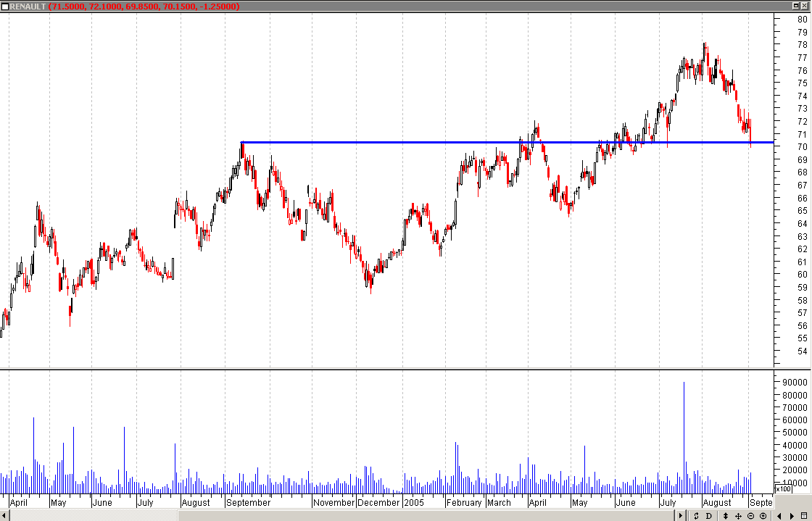Image resolution: width=812 pixels, height=521 pixels.
Task: Click the November label on date axis
Action: tap(333, 502)
